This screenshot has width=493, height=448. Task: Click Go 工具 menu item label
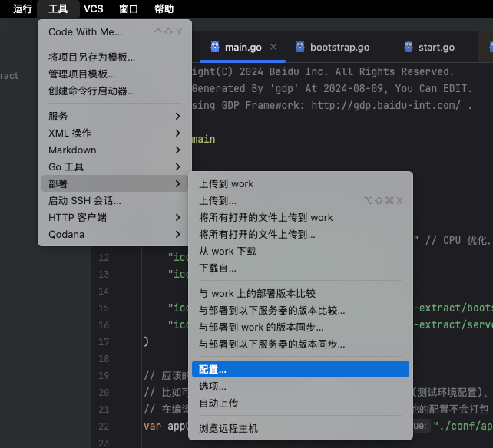click(x=66, y=166)
